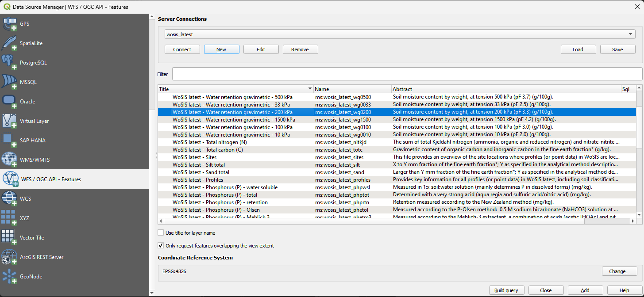
Task: Uncheck Only request features overlapping view extent
Action: pos(161,246)
